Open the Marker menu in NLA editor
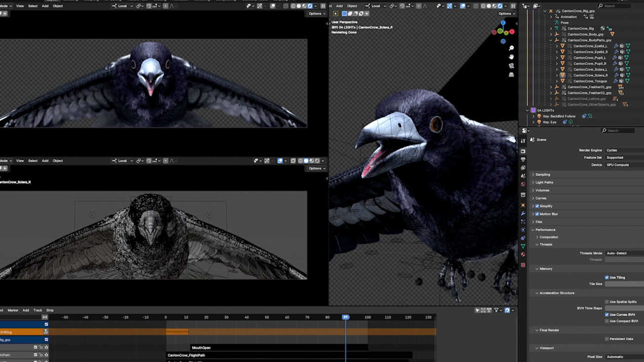 tap(13, 310)
